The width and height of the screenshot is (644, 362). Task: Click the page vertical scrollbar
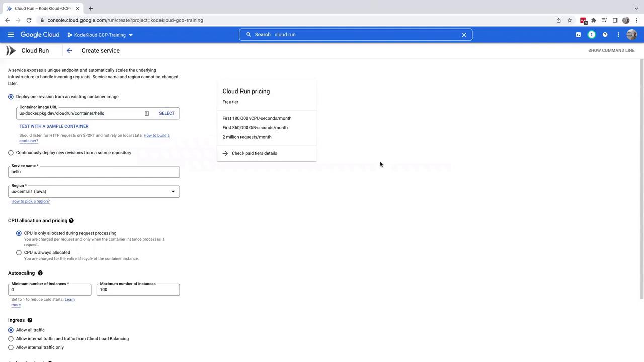coord(641,179)
